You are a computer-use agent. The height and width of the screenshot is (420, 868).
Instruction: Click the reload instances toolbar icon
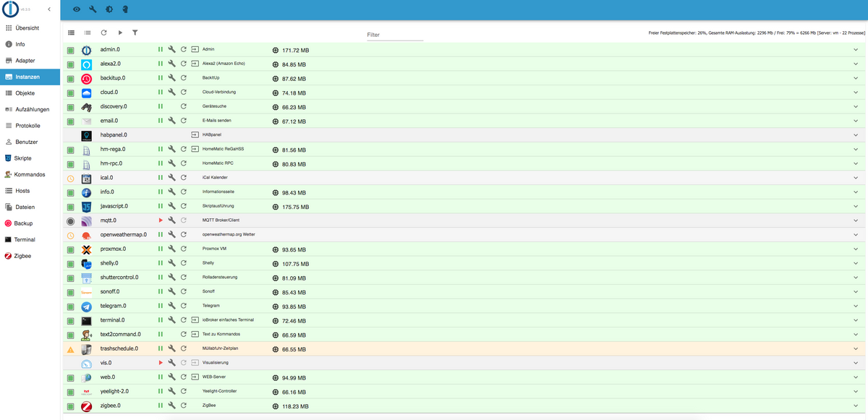click(103, 33)
